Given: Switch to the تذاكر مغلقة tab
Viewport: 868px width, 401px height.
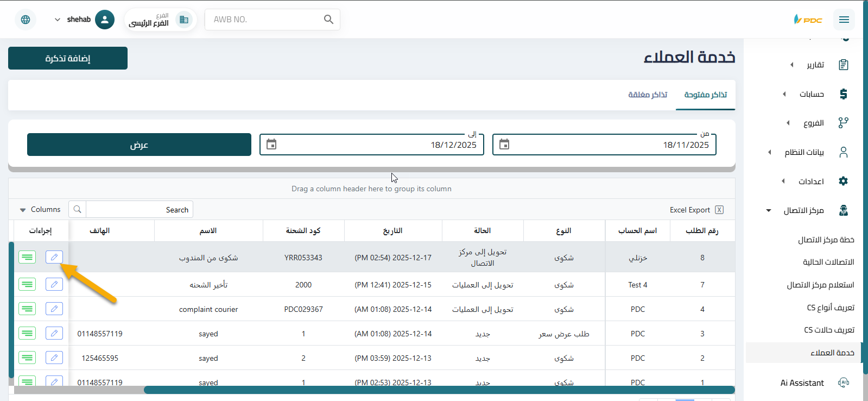Looking at the screenshot, I should (x=648, y=95).
